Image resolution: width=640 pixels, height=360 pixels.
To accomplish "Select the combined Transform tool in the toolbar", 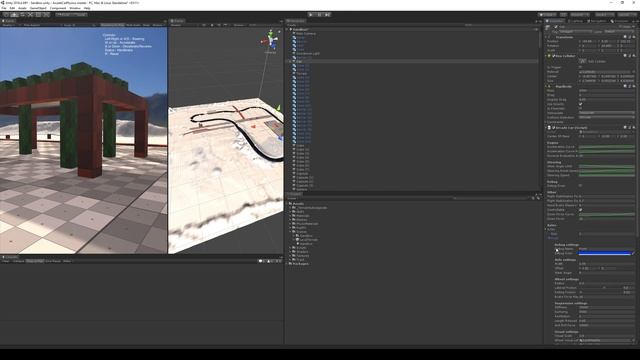I will (46, 15).
